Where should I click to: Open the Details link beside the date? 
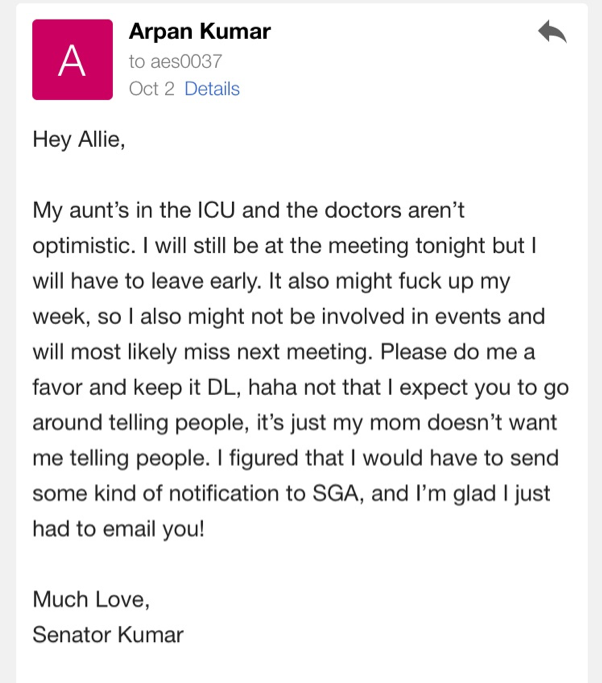[x=212, y=89]
